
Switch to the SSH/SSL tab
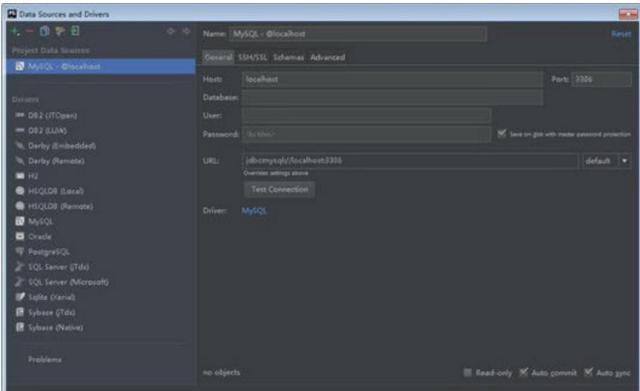tap(252, 57)
